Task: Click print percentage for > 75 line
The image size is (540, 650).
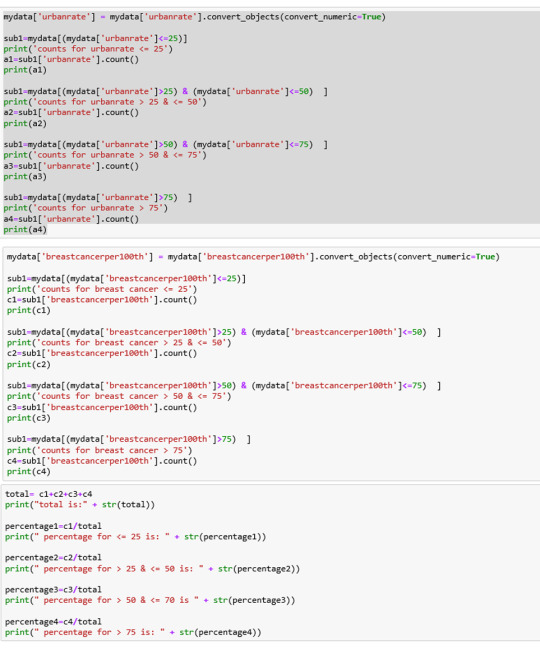Action: [133, 632]
